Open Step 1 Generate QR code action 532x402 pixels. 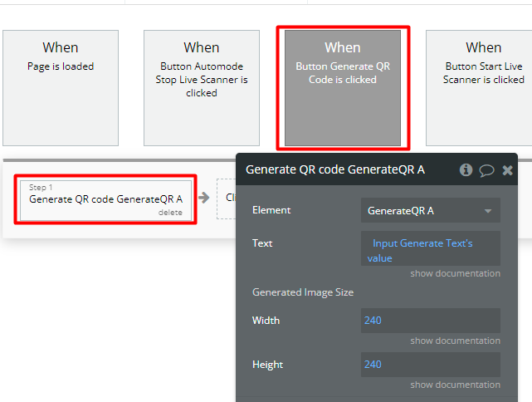click(105, 199)
